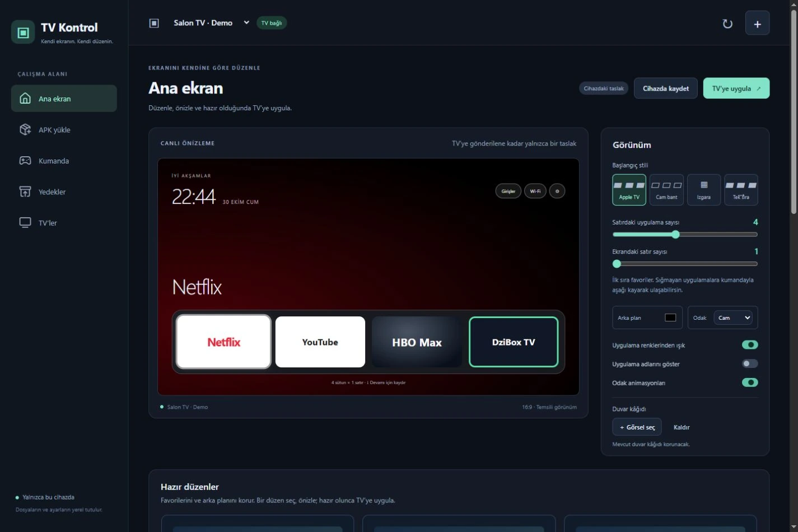798x532 pixels.
Task: Go to the Kumanda section
Action: coord(64,161)
